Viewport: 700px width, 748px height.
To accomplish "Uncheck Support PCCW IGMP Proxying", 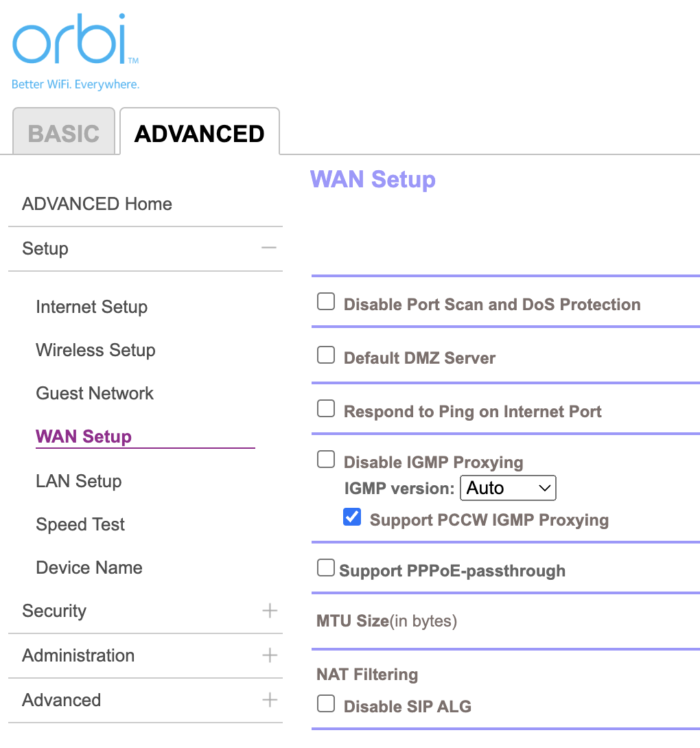I will click(x=352, y=517).
